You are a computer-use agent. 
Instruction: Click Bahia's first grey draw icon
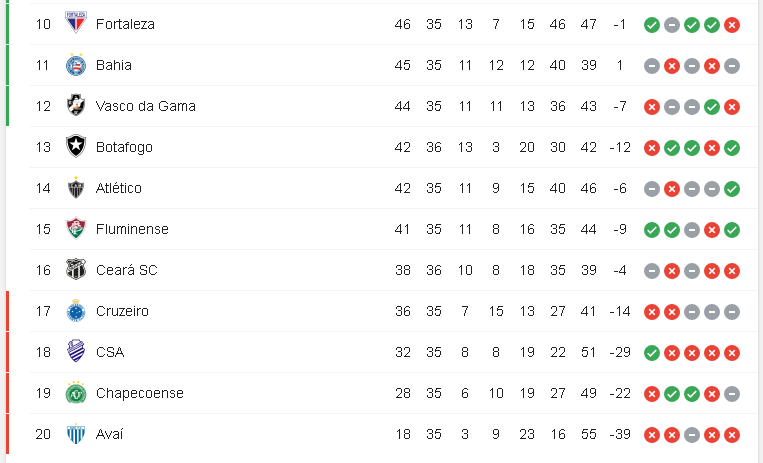[x=652, y=66]
